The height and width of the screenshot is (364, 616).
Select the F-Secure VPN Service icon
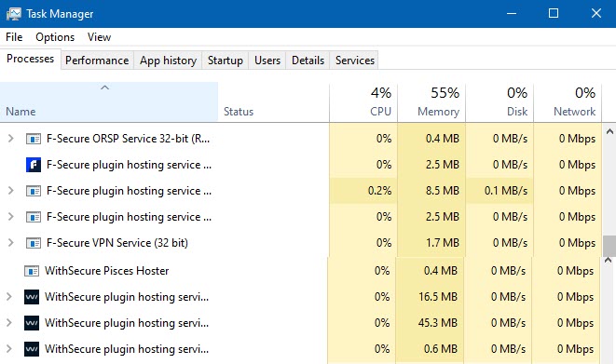click(x=34, y=243)
